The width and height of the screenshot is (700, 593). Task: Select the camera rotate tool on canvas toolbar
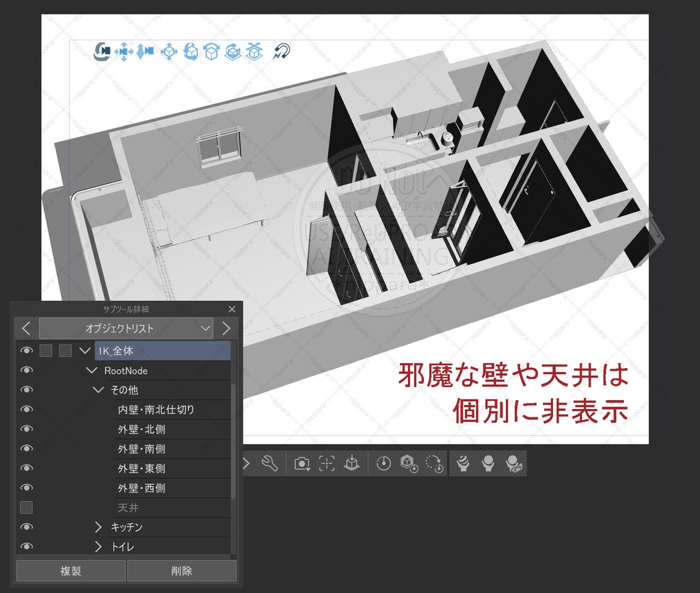pos(103,52)
